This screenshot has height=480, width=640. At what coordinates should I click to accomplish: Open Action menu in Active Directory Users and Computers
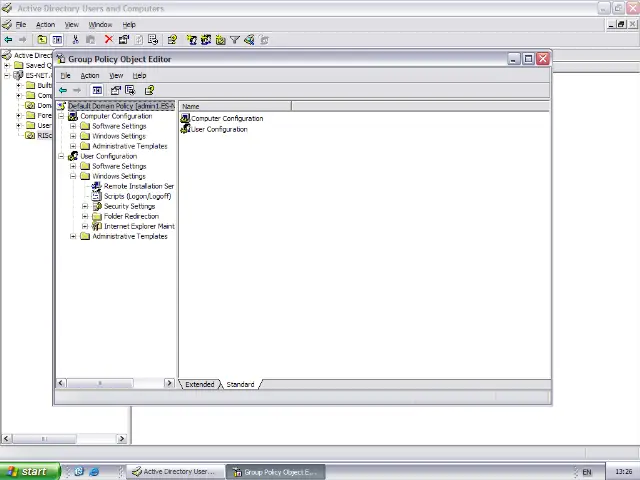45,24
